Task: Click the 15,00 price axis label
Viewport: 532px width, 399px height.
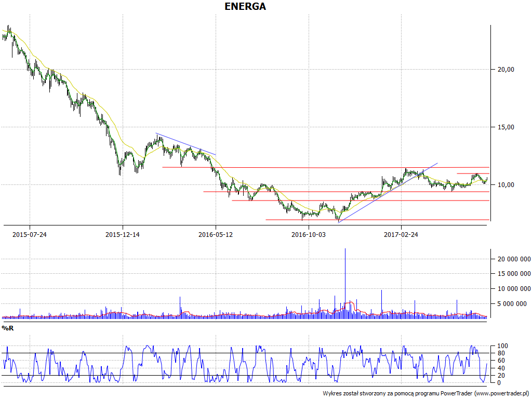Action: (507, 127)
